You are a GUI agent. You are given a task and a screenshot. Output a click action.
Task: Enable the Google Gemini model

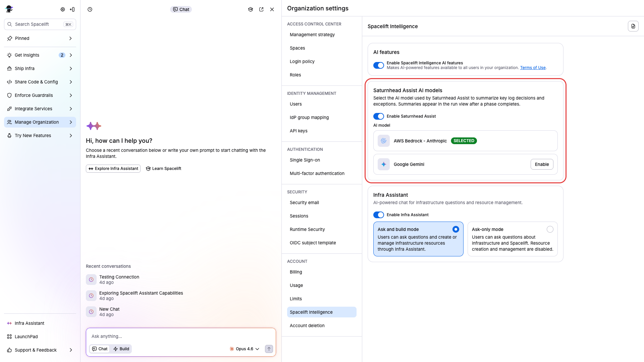coord(542,164)
